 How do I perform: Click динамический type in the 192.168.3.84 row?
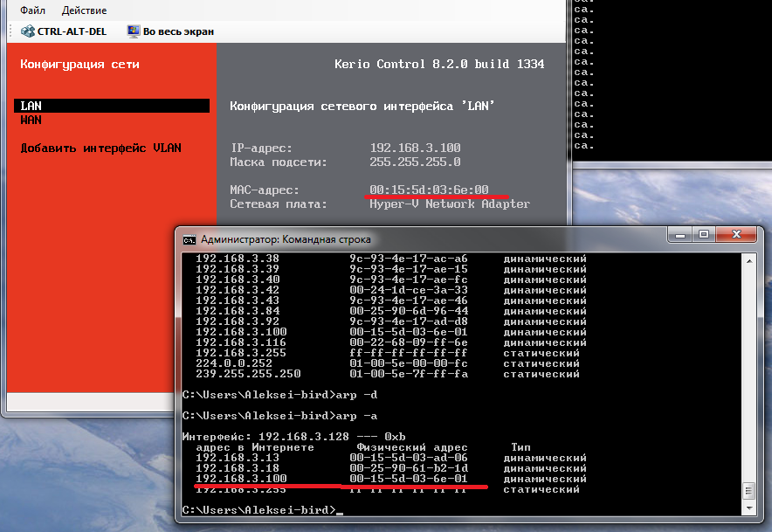(x=545, y=311)
